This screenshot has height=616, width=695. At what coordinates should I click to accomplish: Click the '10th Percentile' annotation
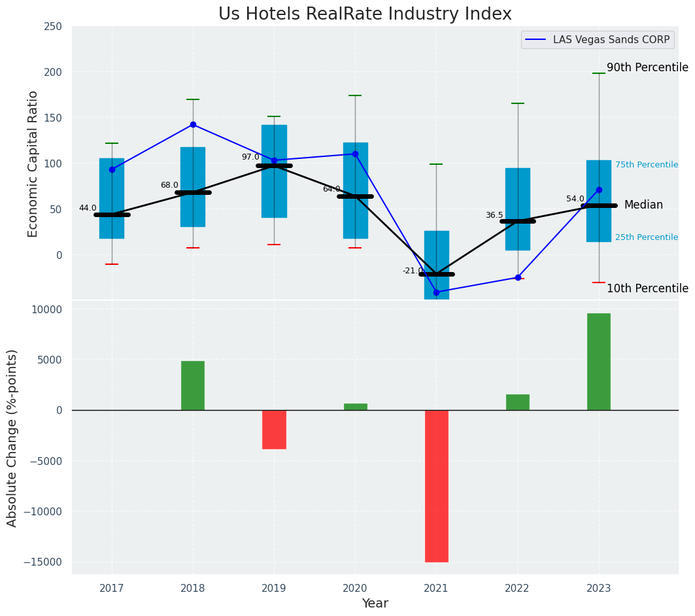pyautogui.click(x=647, y=288)
